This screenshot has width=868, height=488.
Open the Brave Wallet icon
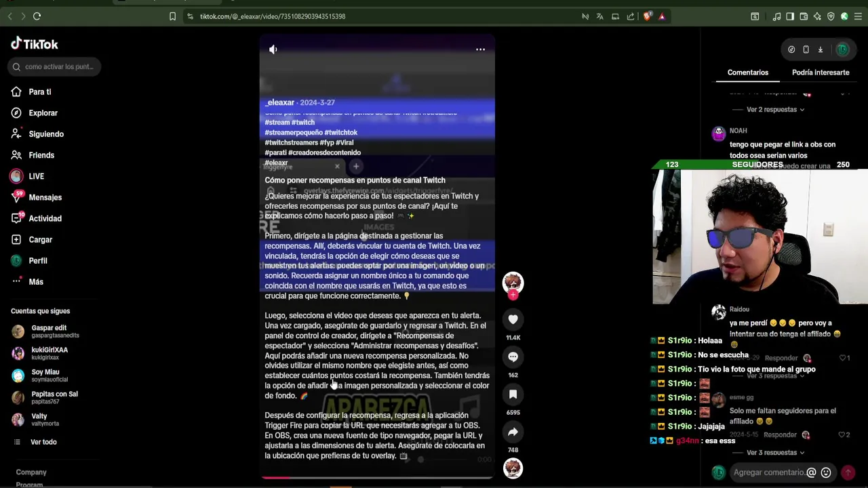pyautogui.click(x=804, y=16)
